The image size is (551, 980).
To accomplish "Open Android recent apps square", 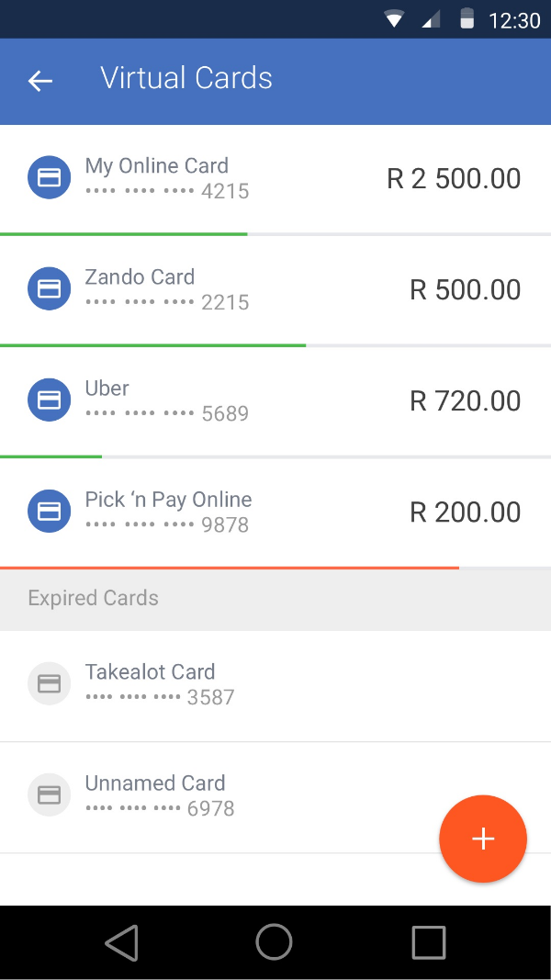I will 429,942.
